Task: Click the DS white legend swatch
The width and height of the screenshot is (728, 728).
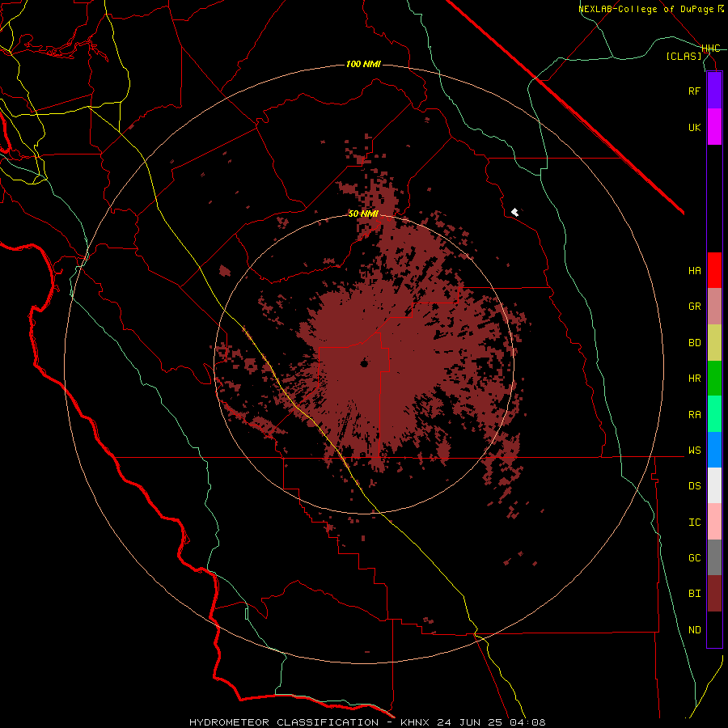Action: coord(714,485)
